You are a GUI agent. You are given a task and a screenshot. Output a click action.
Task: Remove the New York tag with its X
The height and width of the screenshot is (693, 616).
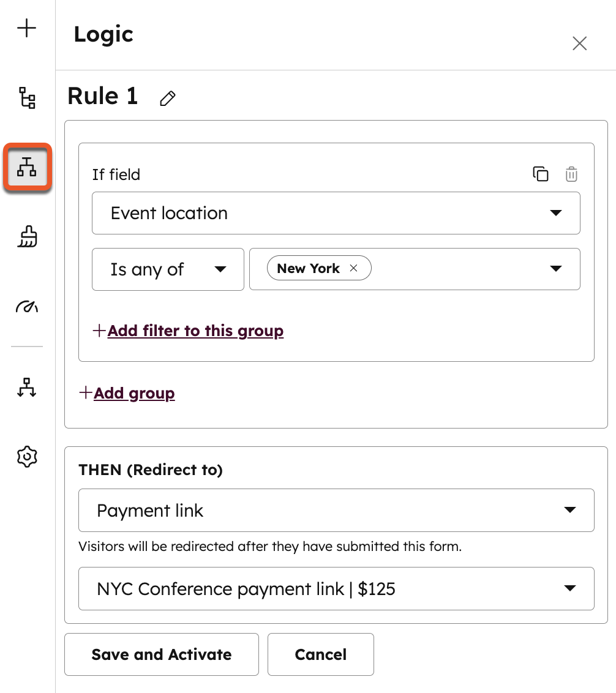click(353, 268)
